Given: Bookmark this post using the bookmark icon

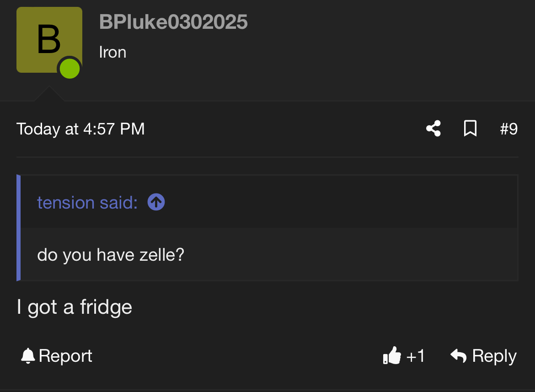Looking at the screenshot, I should tap(470, 129).
